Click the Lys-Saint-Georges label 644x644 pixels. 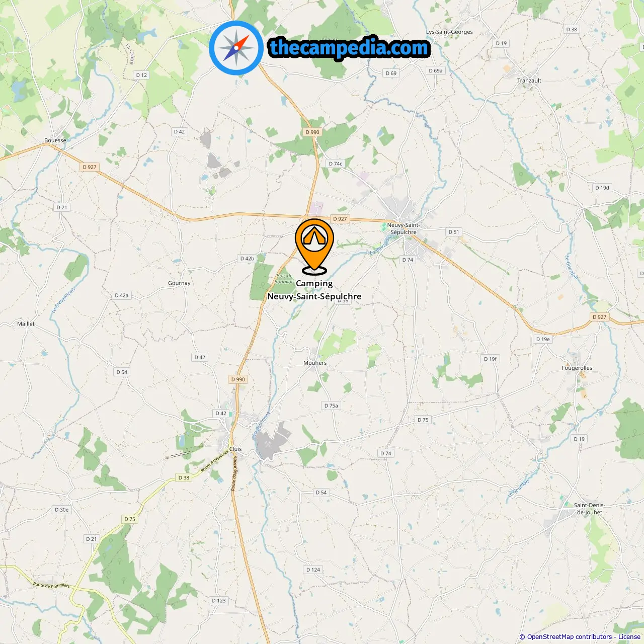tap(449, 32)
